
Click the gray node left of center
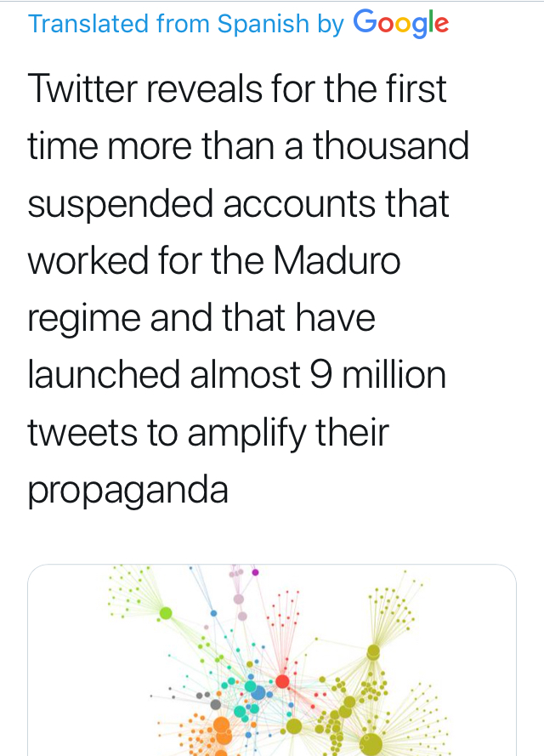pyautogui.click(x=216, y=704)
